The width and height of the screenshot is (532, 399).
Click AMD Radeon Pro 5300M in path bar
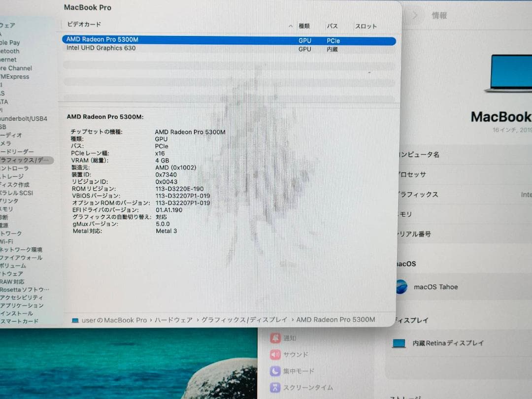click(x=335, y=320)
